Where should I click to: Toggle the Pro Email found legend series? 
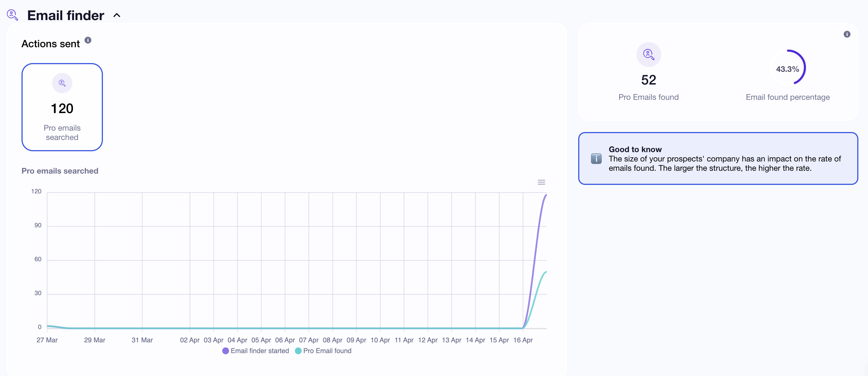pyautogui.click(x=323, y=351)
